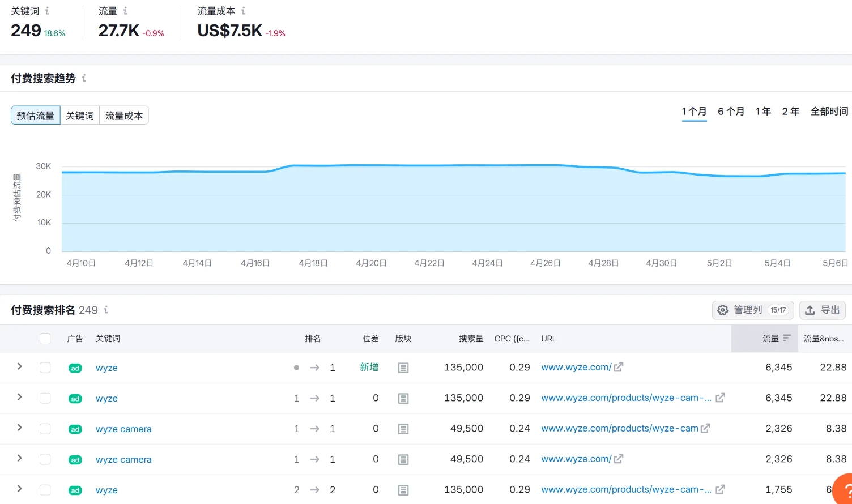Open URL www.wyze.com/ in first row
Image resolution: width=852 pixels, height=504 pixels.
click(576, 367)
